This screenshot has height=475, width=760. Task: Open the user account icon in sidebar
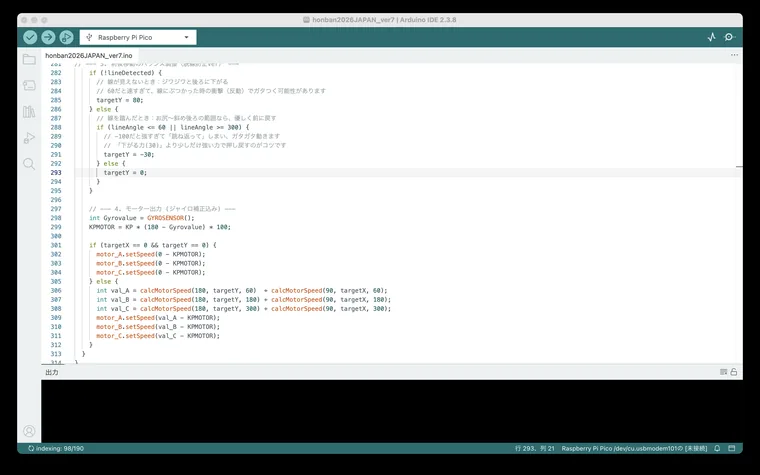click(29, 431)
